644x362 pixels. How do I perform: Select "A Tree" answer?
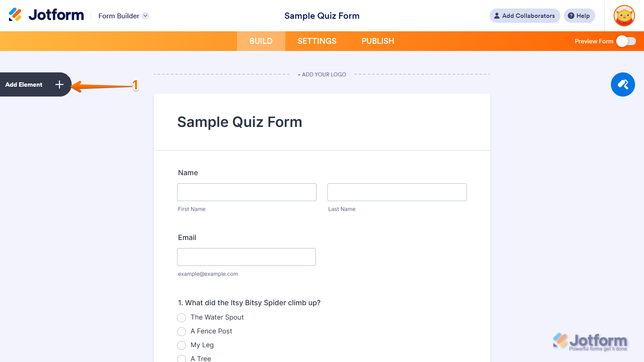(182, 358)
